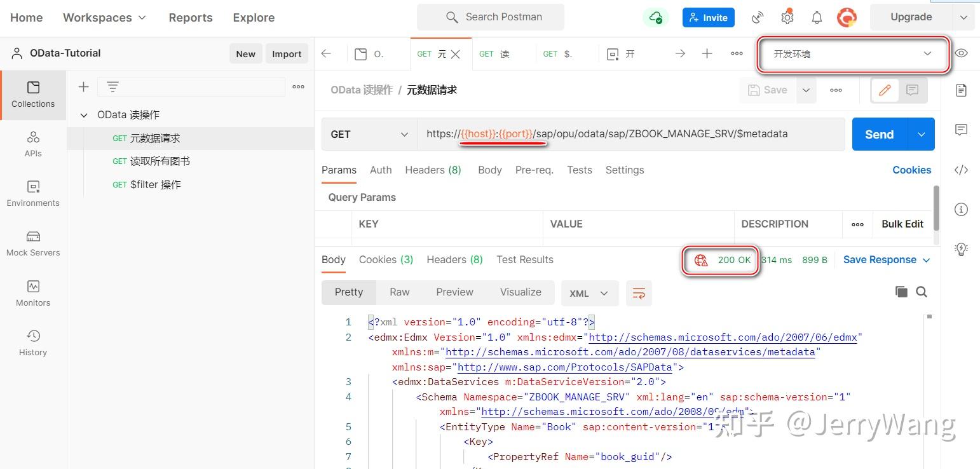Click the request URL input field

(x=629, y=134)
